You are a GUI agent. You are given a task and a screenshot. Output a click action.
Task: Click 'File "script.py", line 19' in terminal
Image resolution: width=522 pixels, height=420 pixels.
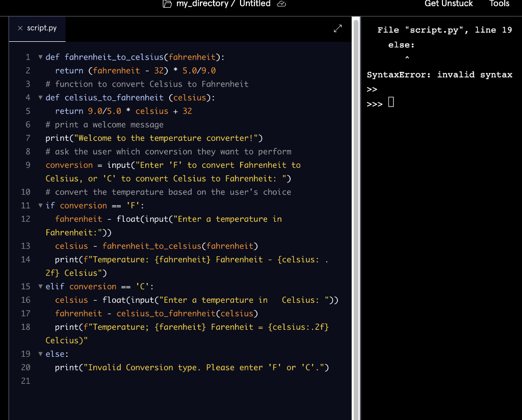click(x=445, y=30)
